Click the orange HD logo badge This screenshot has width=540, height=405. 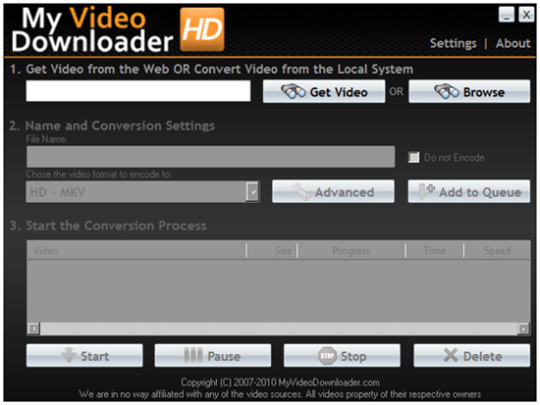click(202, 30)
